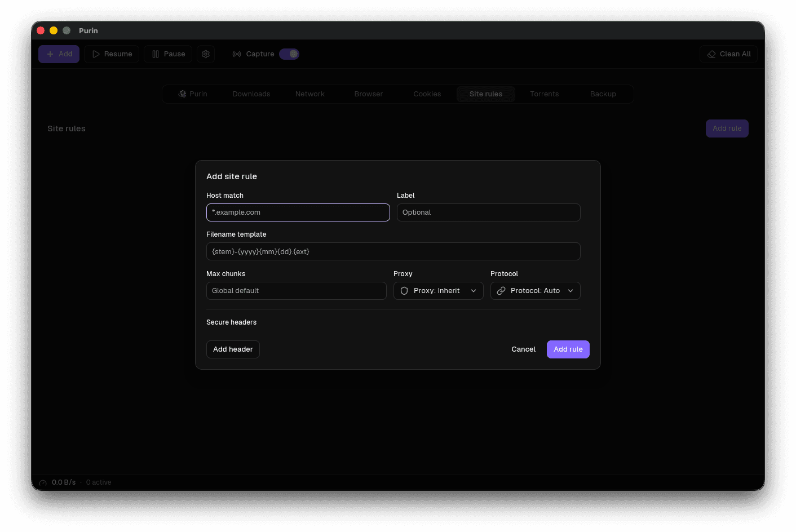Go to the Torrents tab
This screenshot has width=796, height=532.
tap(545, 94)
